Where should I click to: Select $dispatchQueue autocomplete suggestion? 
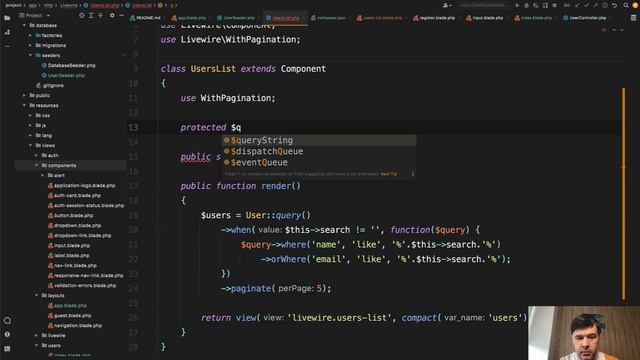point(319,151)
